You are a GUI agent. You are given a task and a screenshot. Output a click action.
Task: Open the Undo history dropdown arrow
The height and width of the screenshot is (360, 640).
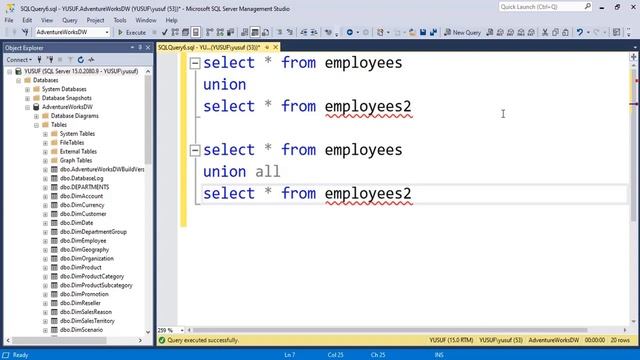(588, 32)
